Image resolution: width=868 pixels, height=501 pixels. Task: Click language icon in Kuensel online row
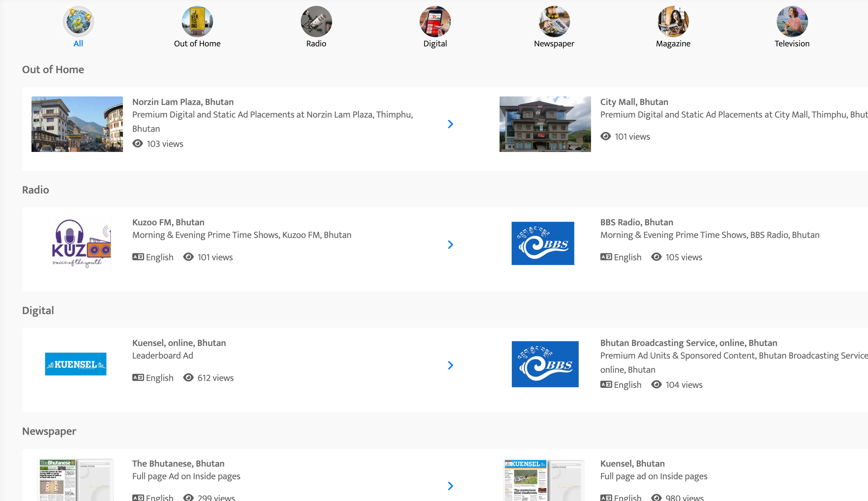[138, 377]
